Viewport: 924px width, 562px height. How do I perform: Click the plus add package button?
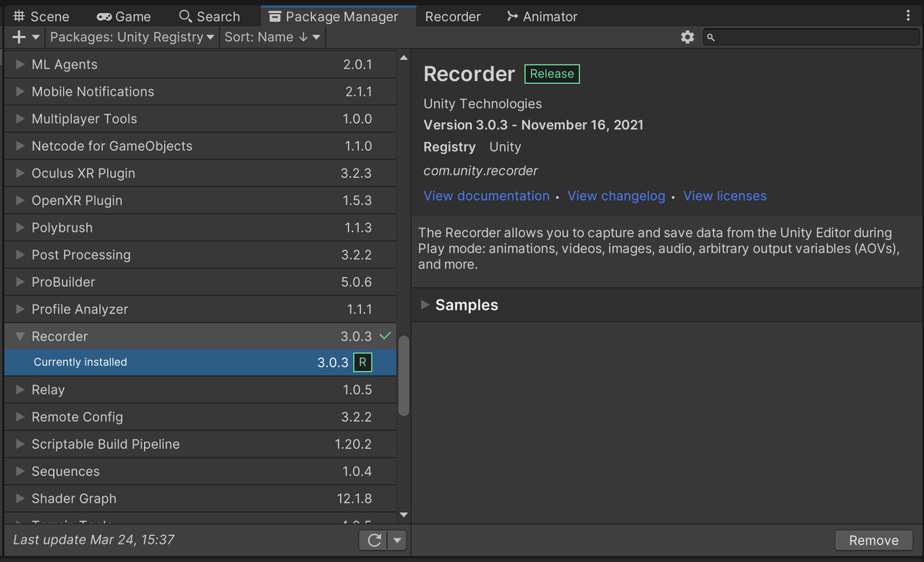point(20,37)
